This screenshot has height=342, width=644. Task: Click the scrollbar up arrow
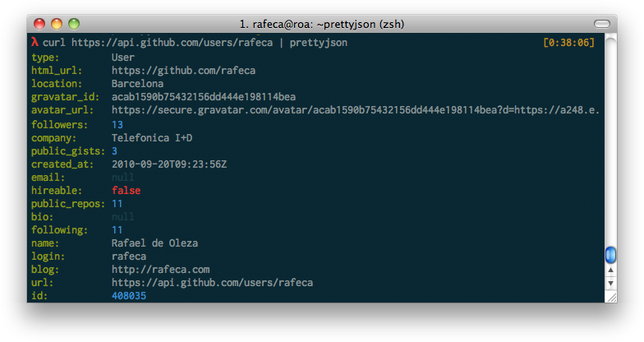[610, 270]
